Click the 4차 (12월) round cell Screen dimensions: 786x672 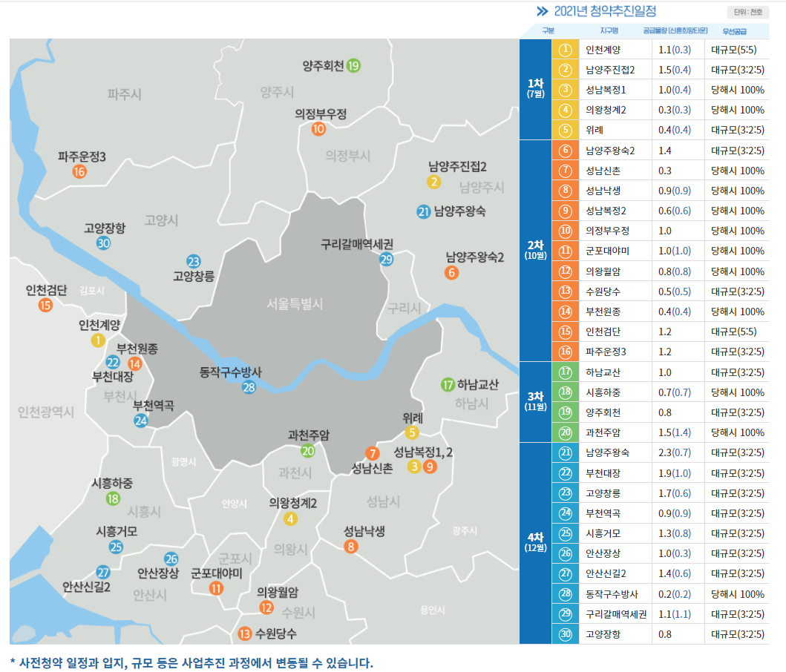pos(535,543)
